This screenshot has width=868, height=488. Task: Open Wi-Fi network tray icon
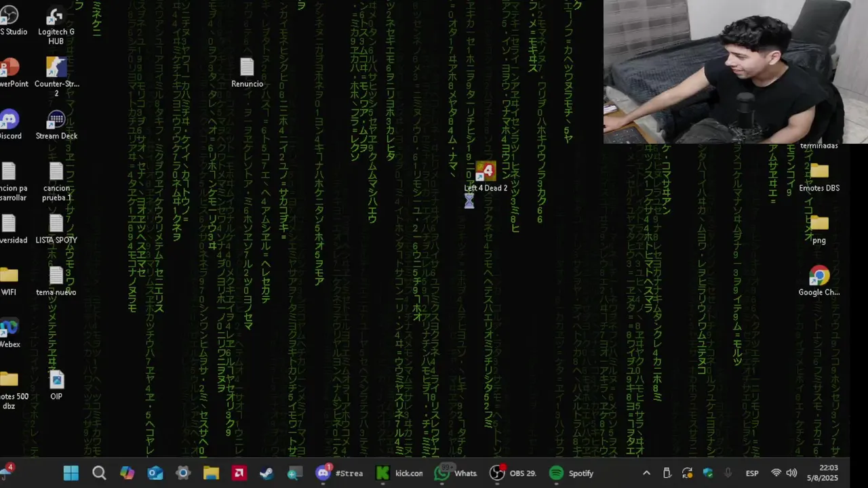pos(776,473)
